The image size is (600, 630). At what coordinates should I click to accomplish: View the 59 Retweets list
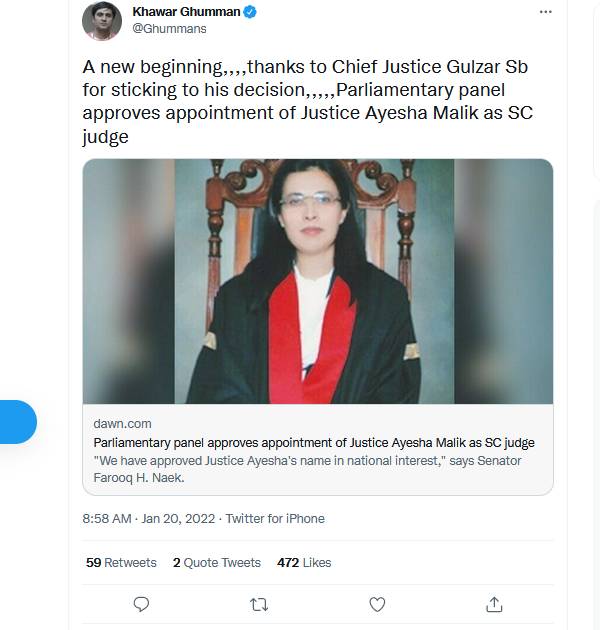click(121, 563)
